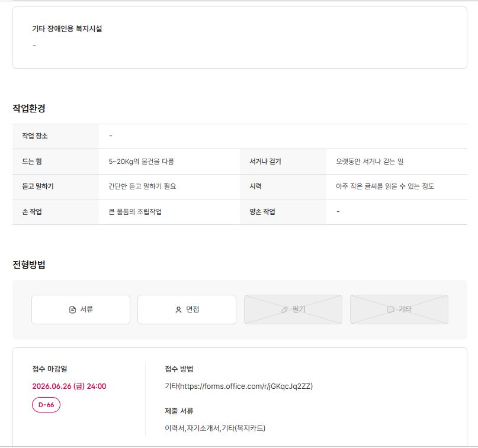Click the pencil icon on disabled 필기

(284, 310)
